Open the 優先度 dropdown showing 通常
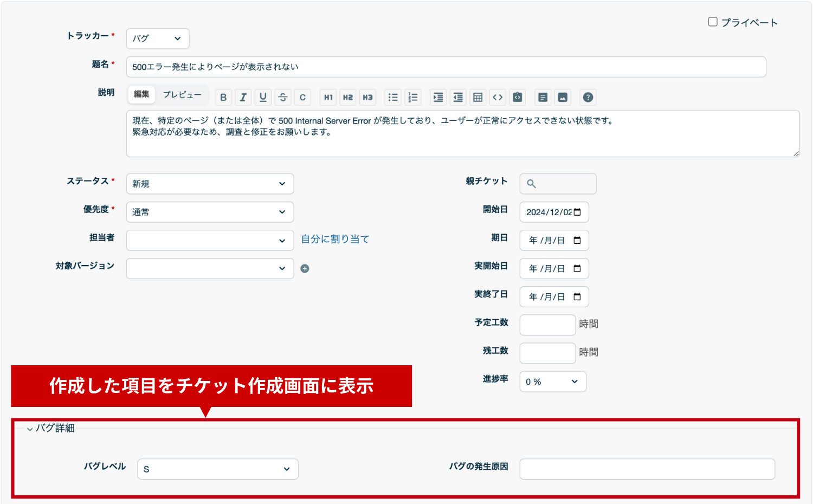Viewport: 813px width, 504px height. pyautogui.click(x=210, y=212)
